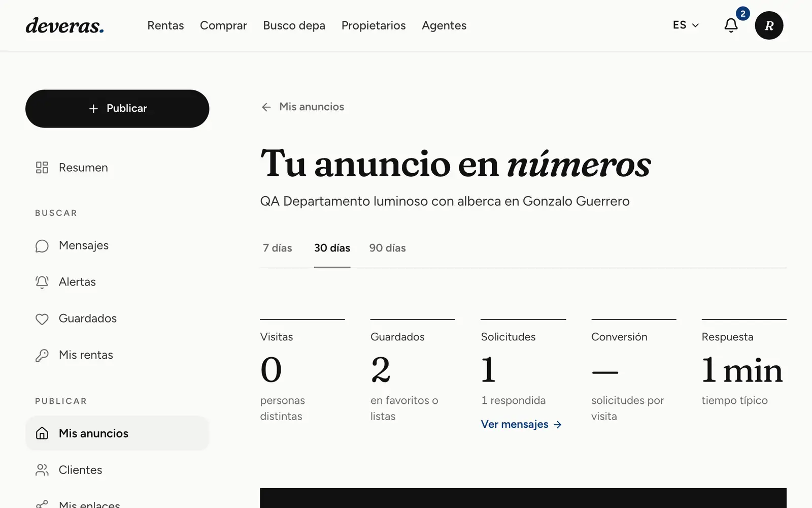Viewport: 812px width, 508px height.
Task: Go to Comprar in top navigation
Action: click(x=223, y=25)
